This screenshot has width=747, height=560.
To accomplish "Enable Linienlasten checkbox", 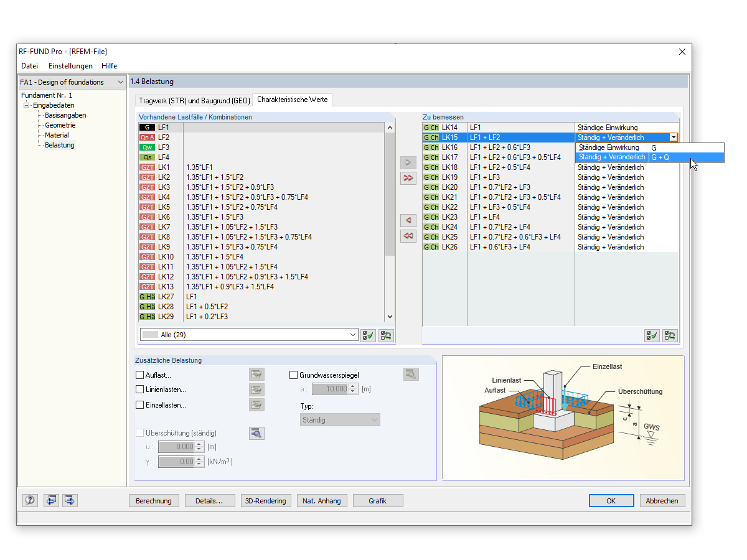I will tap(139, 390).
